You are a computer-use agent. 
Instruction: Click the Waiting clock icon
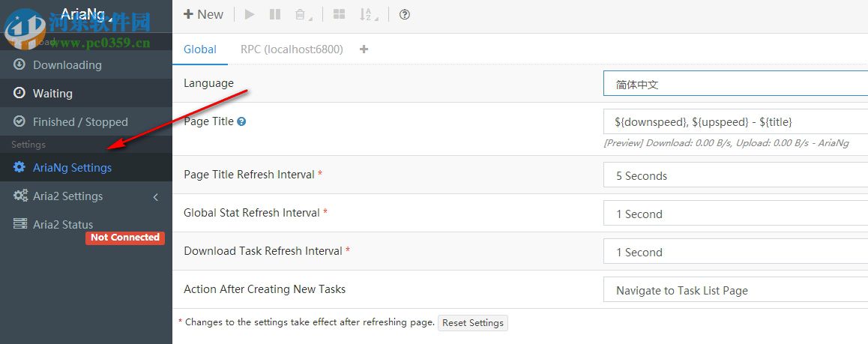pos(19,93)
